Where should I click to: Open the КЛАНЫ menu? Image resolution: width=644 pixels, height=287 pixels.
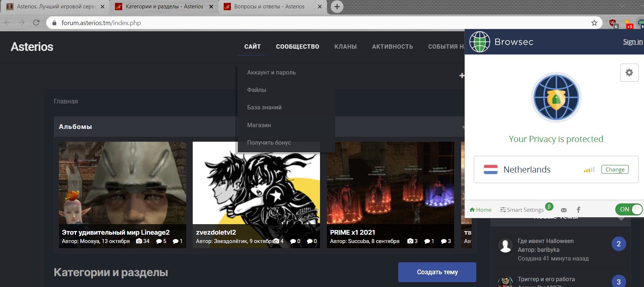(345, 47)
